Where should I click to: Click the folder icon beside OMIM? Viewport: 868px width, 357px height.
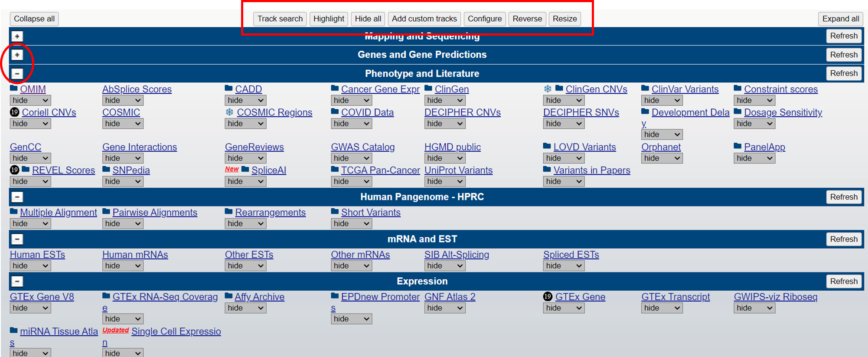pos(14,88)
